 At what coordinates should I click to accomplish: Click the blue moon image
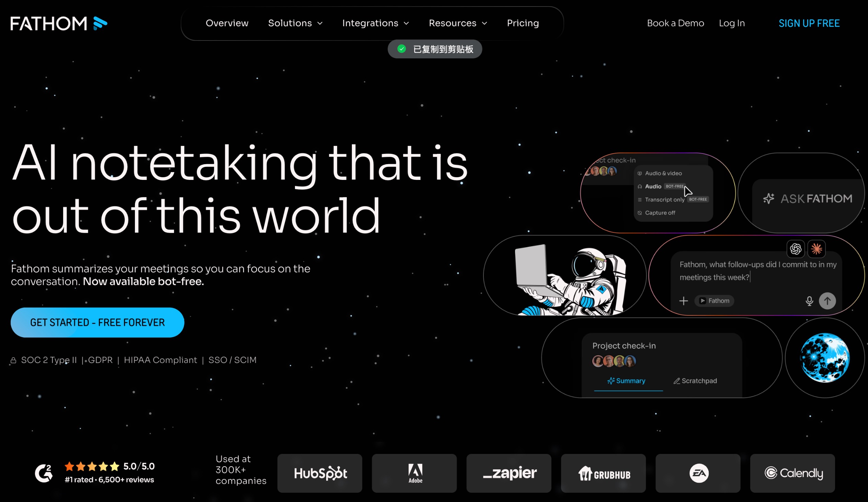pyautogui.click(x=825, y=358)
